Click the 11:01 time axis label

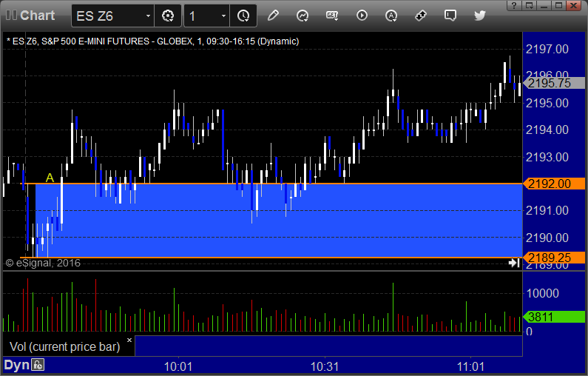tap(470, 366)
